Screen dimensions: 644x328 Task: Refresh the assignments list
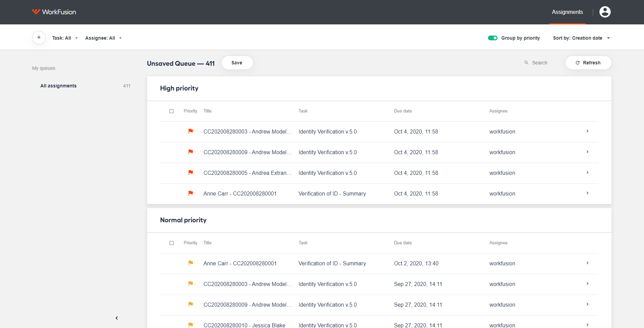tap(588, 63)
